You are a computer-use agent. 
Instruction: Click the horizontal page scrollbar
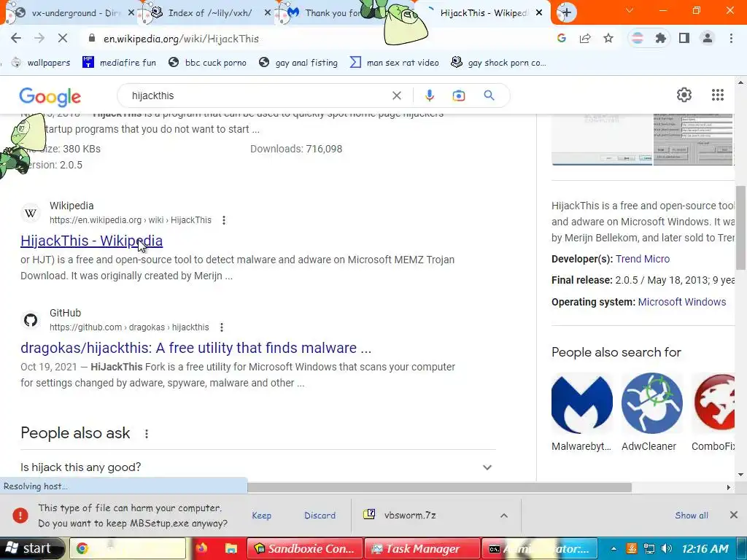pyautogui.click(x=439, y=487)
